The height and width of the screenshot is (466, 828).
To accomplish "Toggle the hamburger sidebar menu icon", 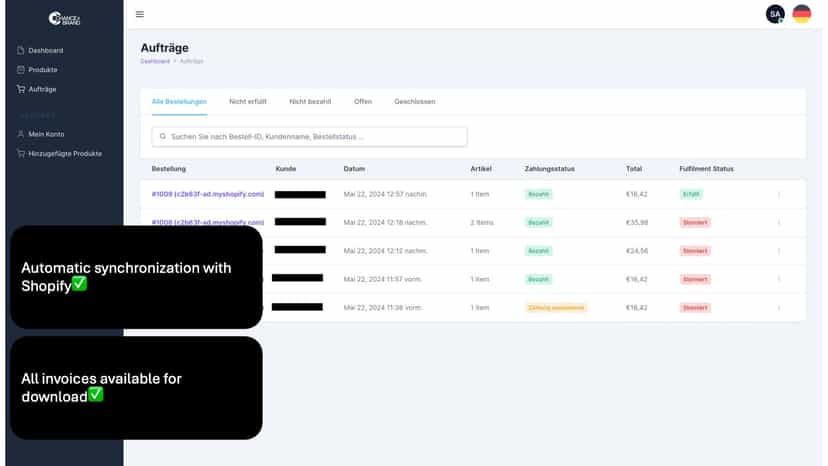I will (x=139, y=14).
